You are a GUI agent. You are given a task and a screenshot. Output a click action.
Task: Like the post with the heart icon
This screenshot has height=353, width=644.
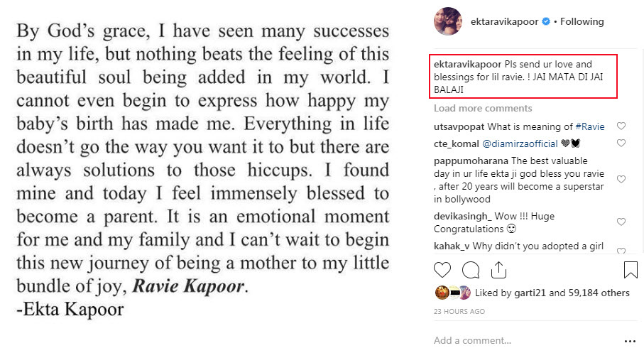coord(442,270)
